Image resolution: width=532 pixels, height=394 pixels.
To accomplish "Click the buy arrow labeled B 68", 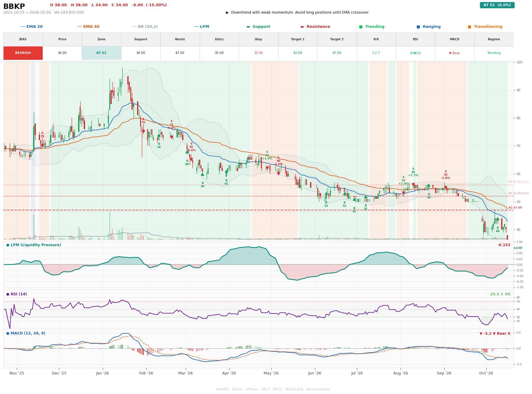I will tap(187, 152).
